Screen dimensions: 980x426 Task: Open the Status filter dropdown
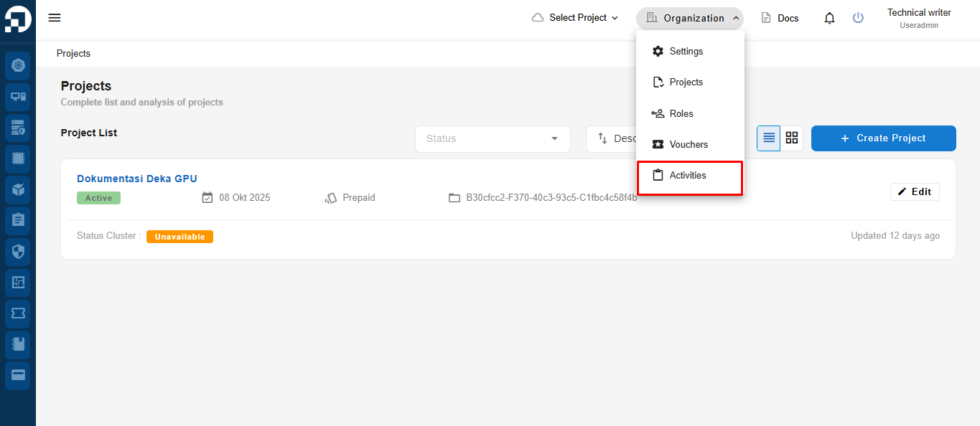click(493, 138)
